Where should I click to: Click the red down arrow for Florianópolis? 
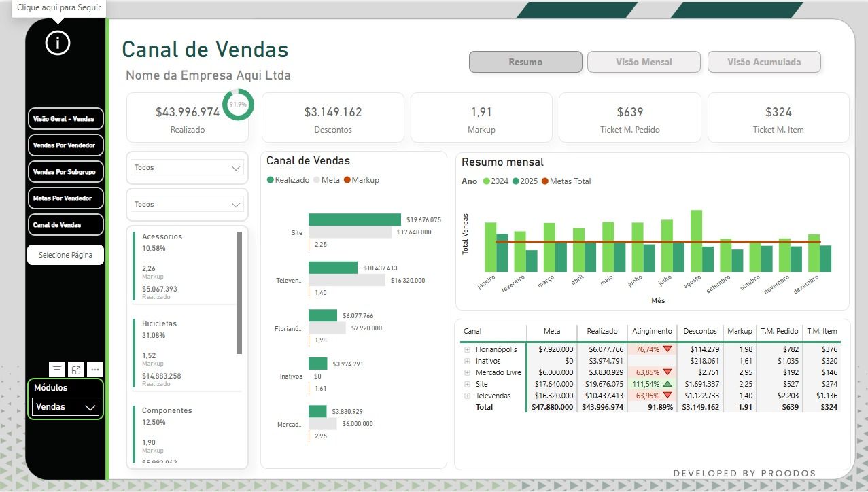(x=667, y=349)
